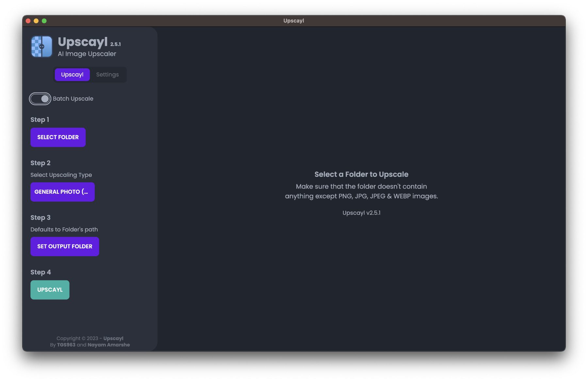
Task: Open the Upscayl link in the copyright footer
Action: tap(113, 338)
